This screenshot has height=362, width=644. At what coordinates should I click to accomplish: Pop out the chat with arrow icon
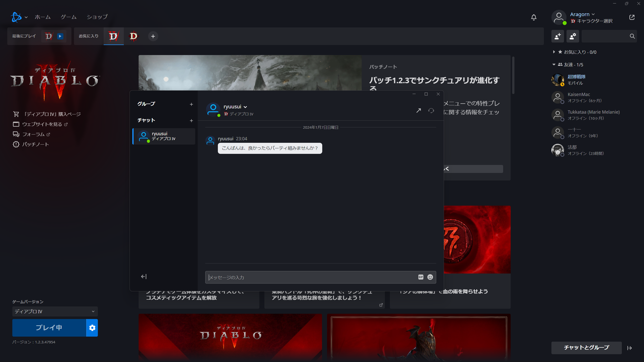[419, 110]
